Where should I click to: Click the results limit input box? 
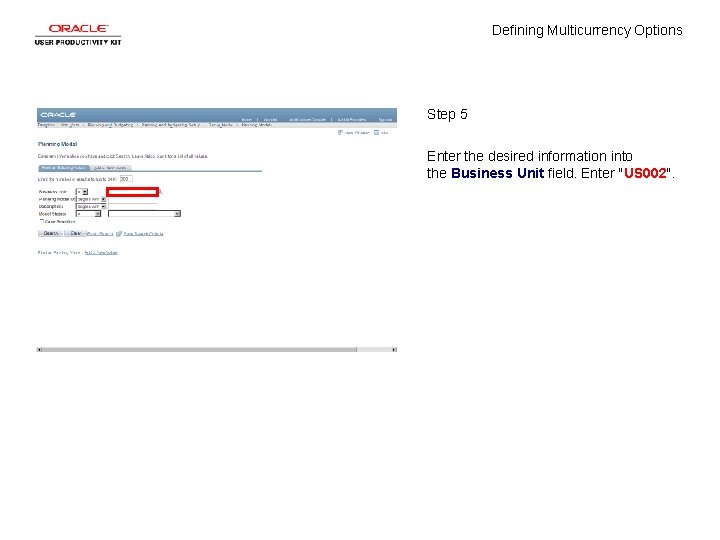click(x=126, y=179)
